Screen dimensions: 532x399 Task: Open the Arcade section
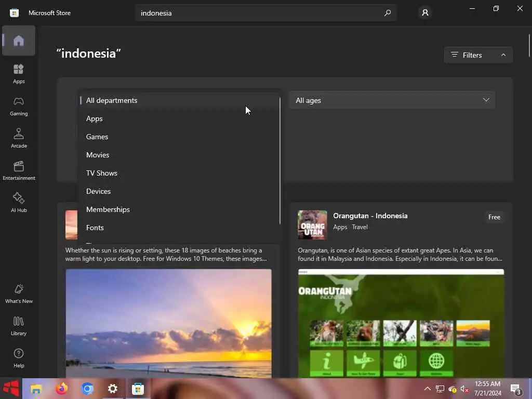(x=19, y=138)
